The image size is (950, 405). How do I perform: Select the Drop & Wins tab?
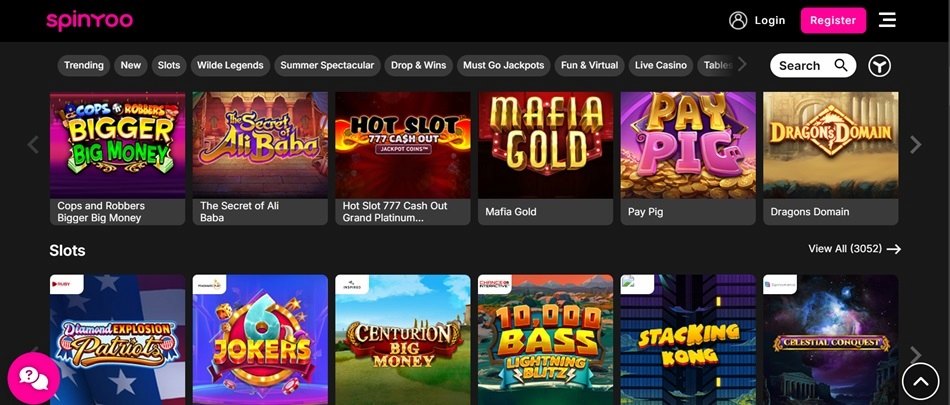tap(418, 65)
